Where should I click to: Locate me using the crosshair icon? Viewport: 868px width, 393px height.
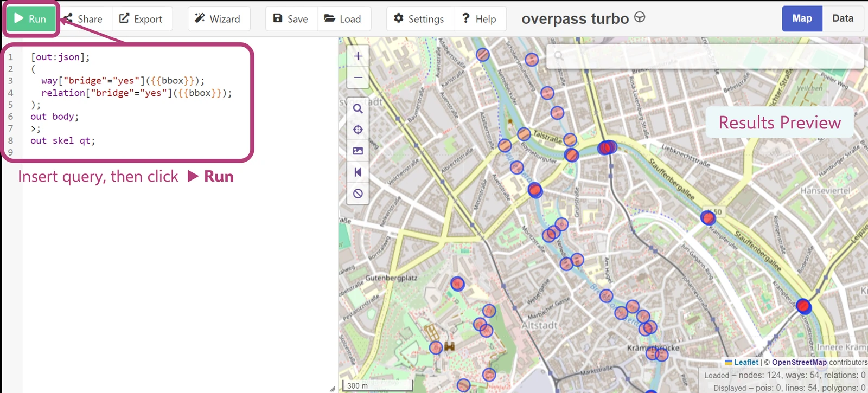358,130
